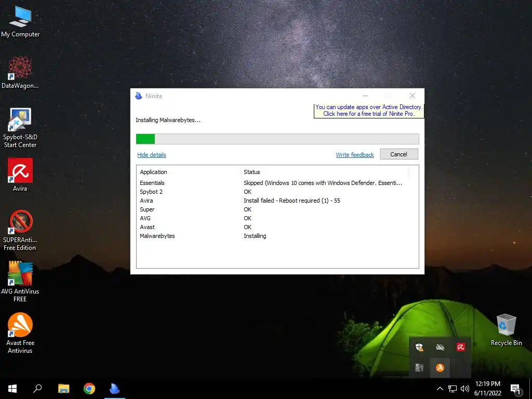Select the AVG row in list
This screenshot has height=399, width=532.
click(277, 218)
